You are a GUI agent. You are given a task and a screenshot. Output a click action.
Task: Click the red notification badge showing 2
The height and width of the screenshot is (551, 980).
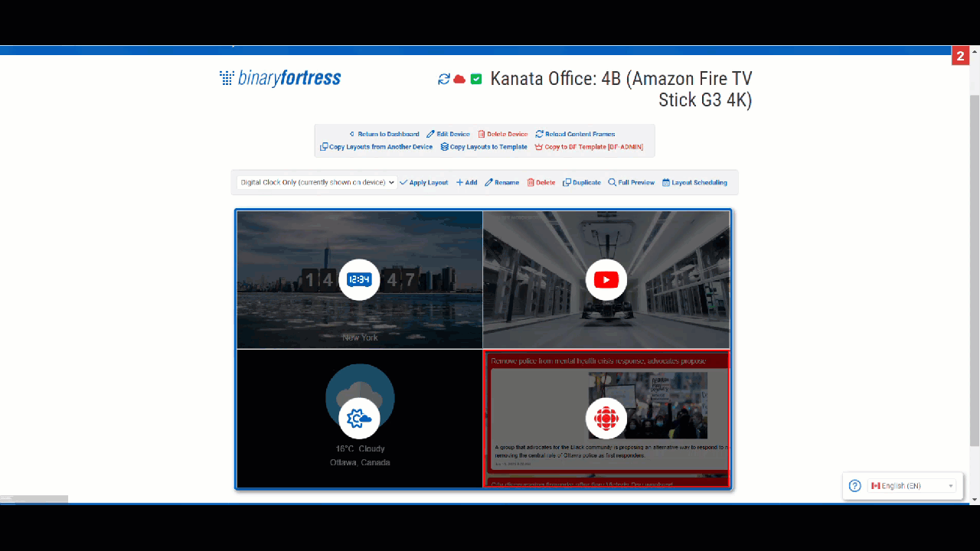pyautogui.click(x=960, y=57)
